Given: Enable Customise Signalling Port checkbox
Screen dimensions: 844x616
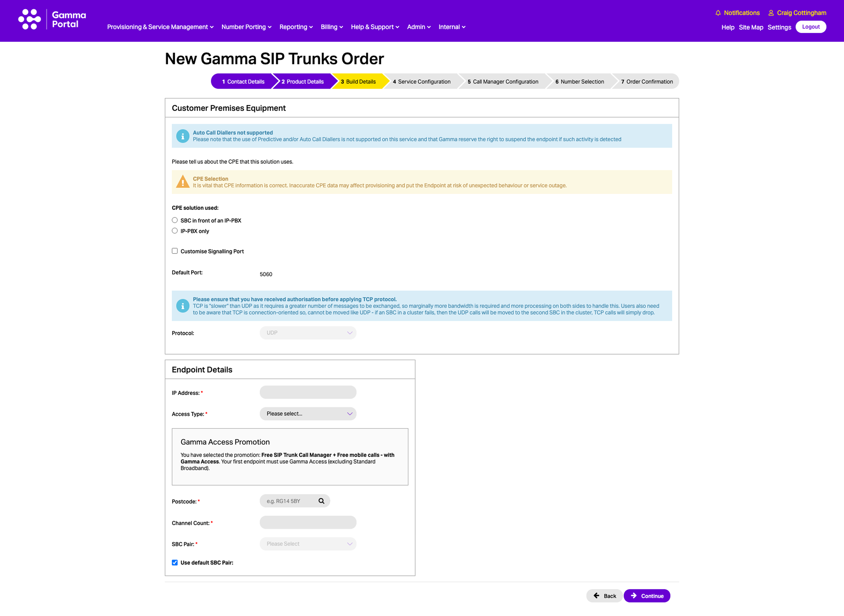Looking at the screenshot, I should coord(175,251).
